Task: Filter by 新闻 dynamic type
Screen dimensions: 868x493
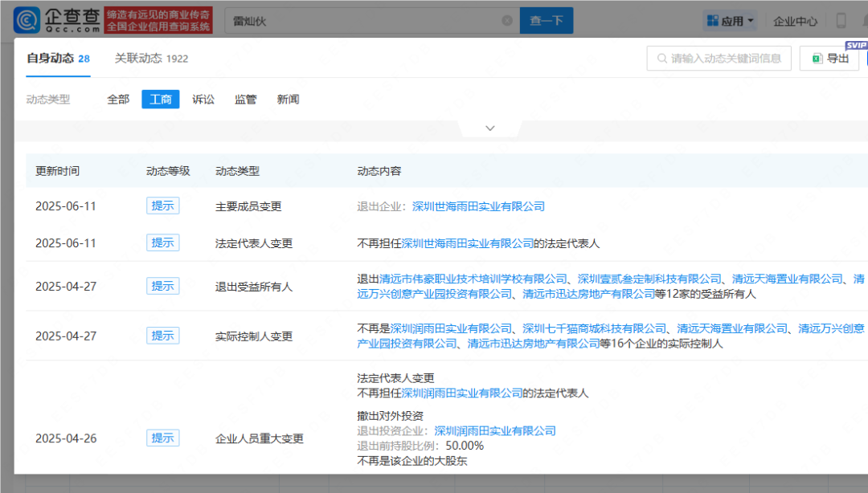Action: [288, 99]
